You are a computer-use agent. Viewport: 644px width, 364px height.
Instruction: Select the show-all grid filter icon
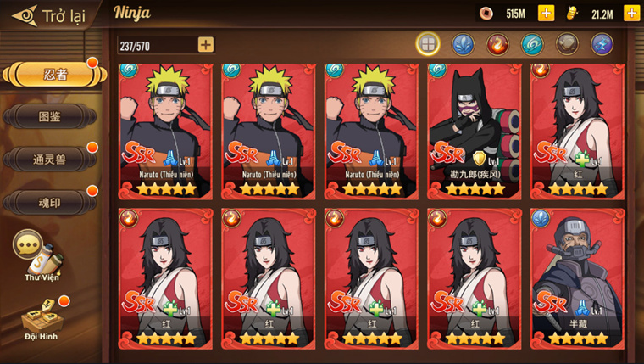tap(428, 43)
